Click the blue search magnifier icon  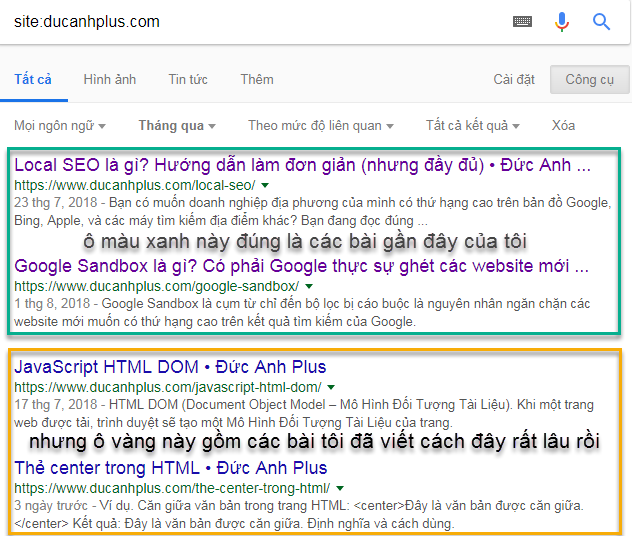click(x=601, y=22)
